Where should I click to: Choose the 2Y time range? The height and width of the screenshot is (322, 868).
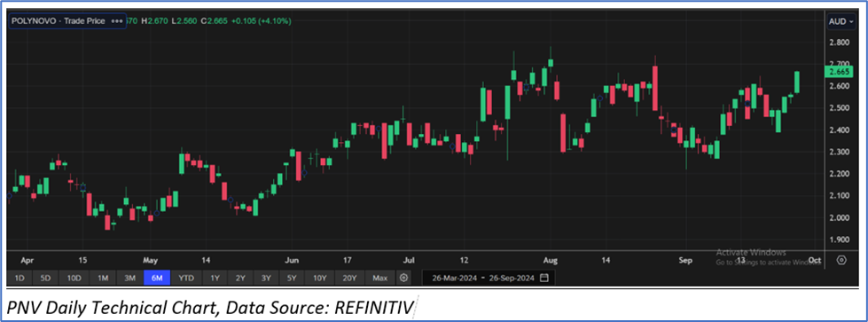tap(240, 278)
